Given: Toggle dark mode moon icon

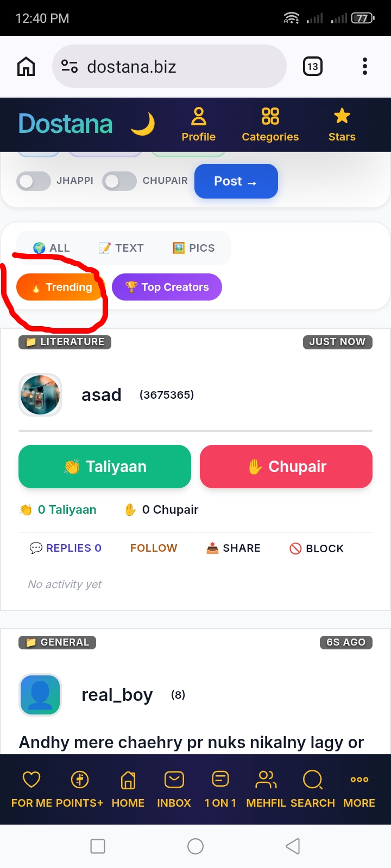Looking at the screenshot, I should tap(143, 124).
